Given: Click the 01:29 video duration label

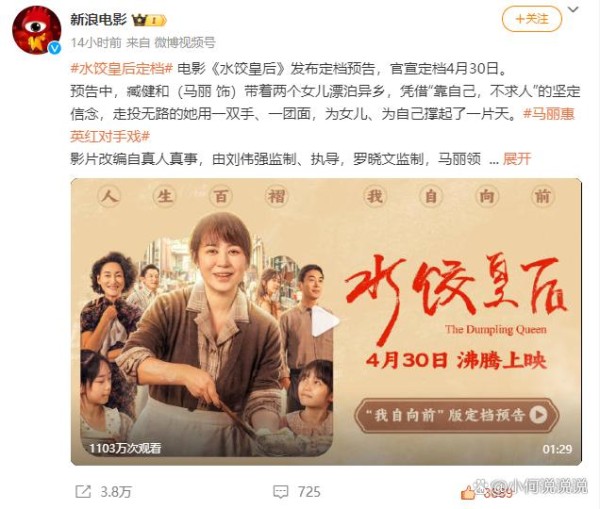Looking at the screenshot, I should pyautogui.click(x=557, y=449).
